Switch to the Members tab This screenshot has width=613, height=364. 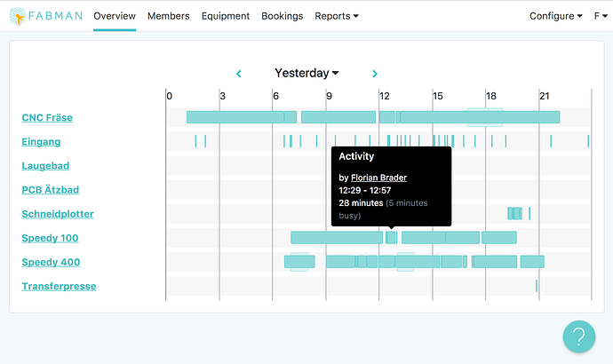(x=169, y=16)
